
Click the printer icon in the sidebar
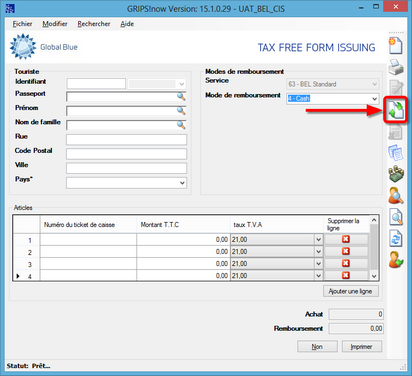396,67
